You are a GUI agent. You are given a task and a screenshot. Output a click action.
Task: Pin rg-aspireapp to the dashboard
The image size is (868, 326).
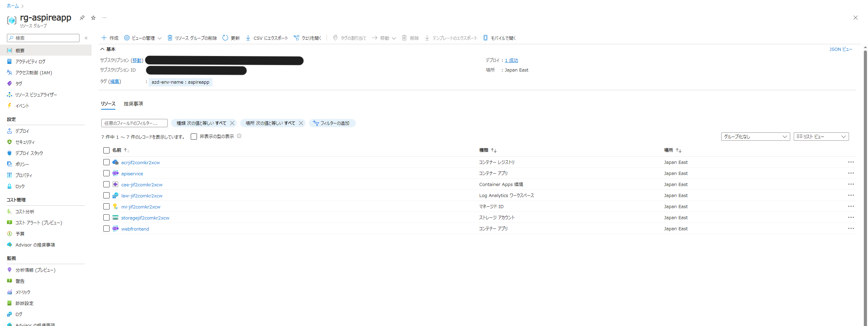point(82,18)
